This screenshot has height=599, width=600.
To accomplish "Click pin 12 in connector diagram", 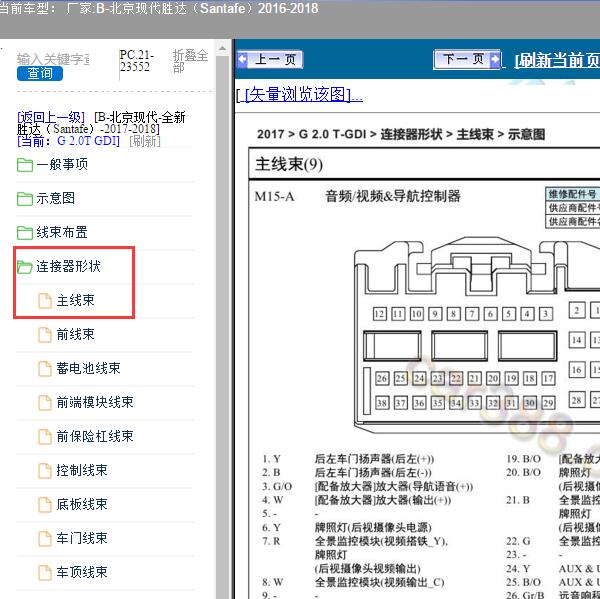I will pos(380,314).
